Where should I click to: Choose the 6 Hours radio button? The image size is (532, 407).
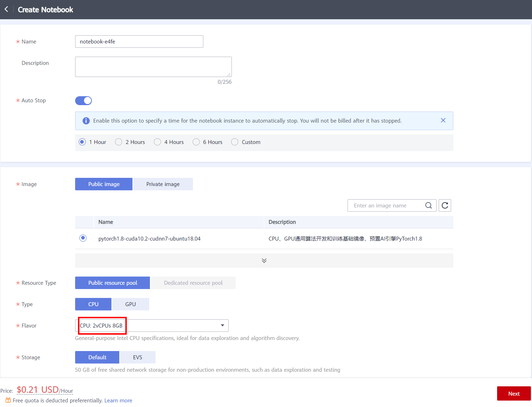pyautogui.click(x=196, y=142)
